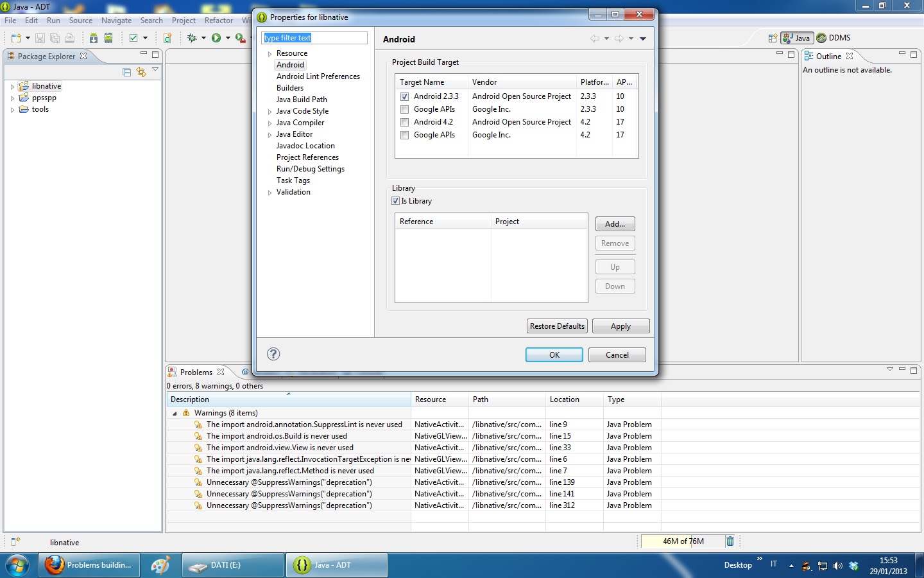924x578 pixels.
Task: Open the Android SDK Manager toolbar icon
Action: [x=94, y=38]
